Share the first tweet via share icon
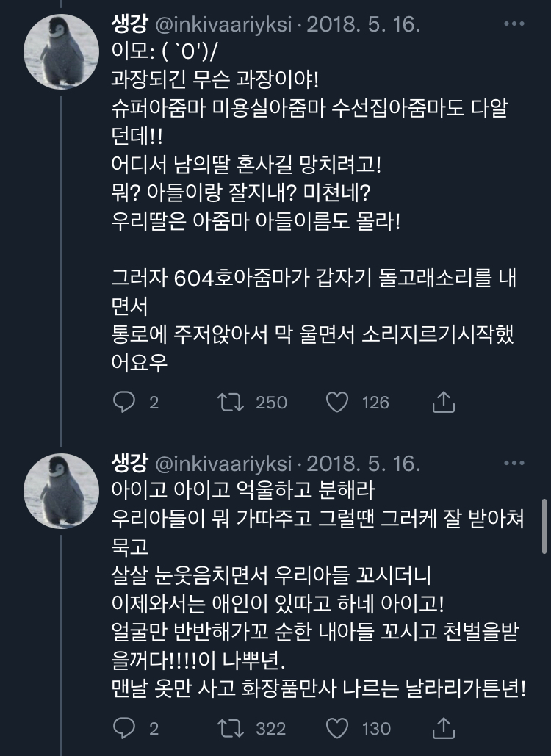The height and width of the screenshot is (756, 551). click(443, 402)
